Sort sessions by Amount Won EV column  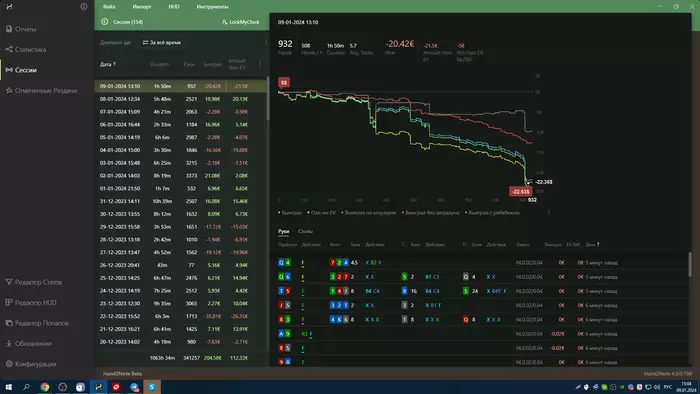coord(237,64)
